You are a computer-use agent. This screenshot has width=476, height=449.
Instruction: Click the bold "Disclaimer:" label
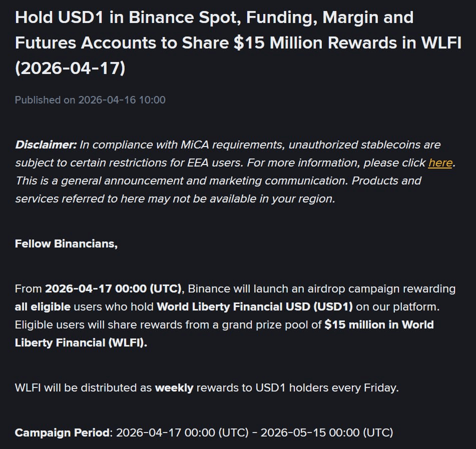click(46, 144)
